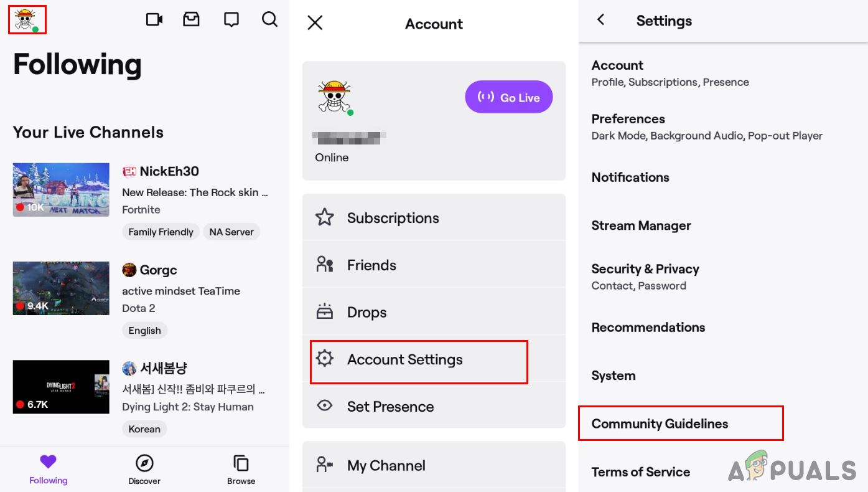Tap the Following heart tab icon
Image resolution: width=868 pixels, height=492 pixels.
[x=48, y=461]
